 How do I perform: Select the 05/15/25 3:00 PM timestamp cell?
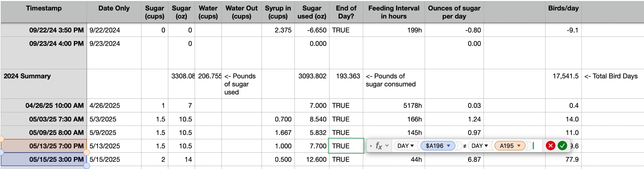(x=44, y=159)
